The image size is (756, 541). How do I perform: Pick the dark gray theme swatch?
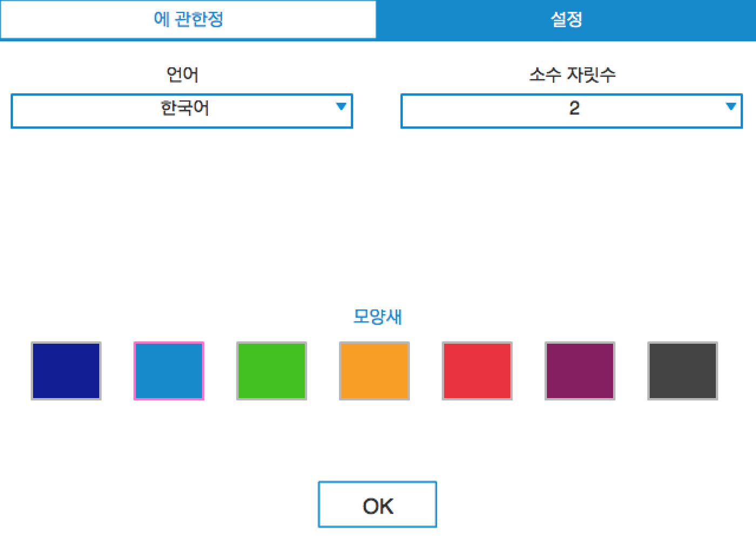pyautogui.click(x=682, y=370)
